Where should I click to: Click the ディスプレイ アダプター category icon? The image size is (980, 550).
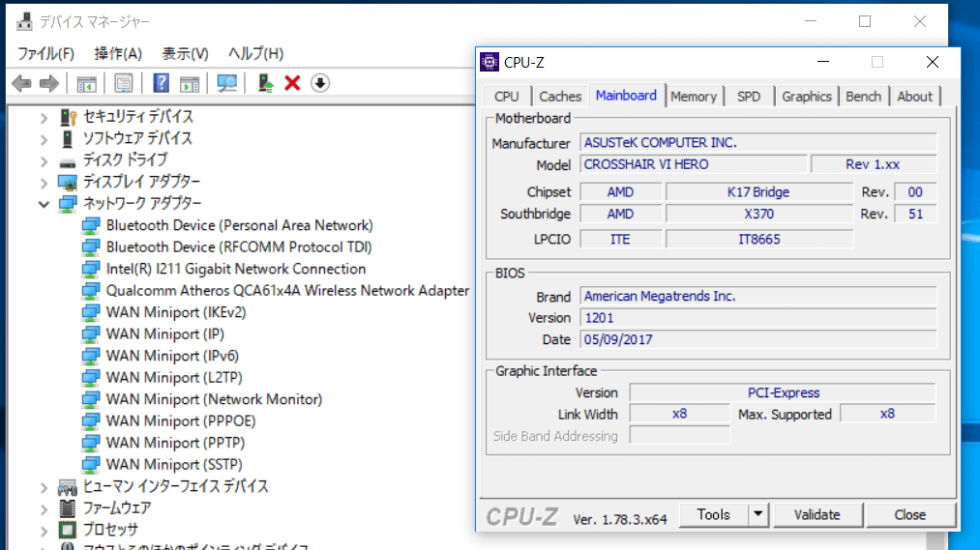[68, 183]
